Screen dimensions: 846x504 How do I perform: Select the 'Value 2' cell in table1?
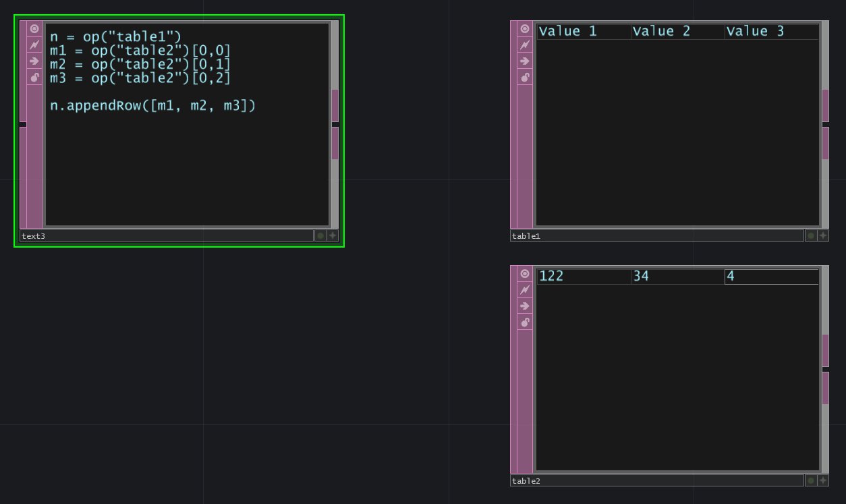click(x=677, y=32)
